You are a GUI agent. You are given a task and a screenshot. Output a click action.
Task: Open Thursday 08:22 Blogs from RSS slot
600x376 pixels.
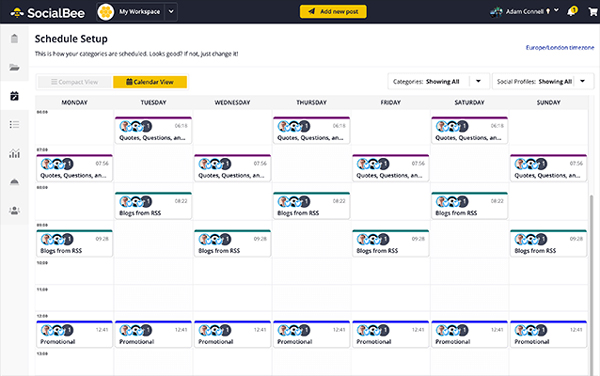[x=311, y=206]
